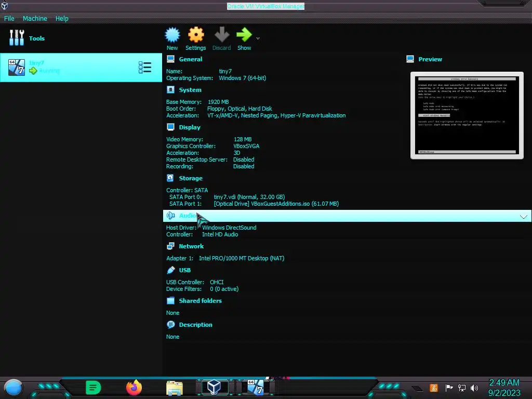Open Network settings via its heading

pos(191,246)
